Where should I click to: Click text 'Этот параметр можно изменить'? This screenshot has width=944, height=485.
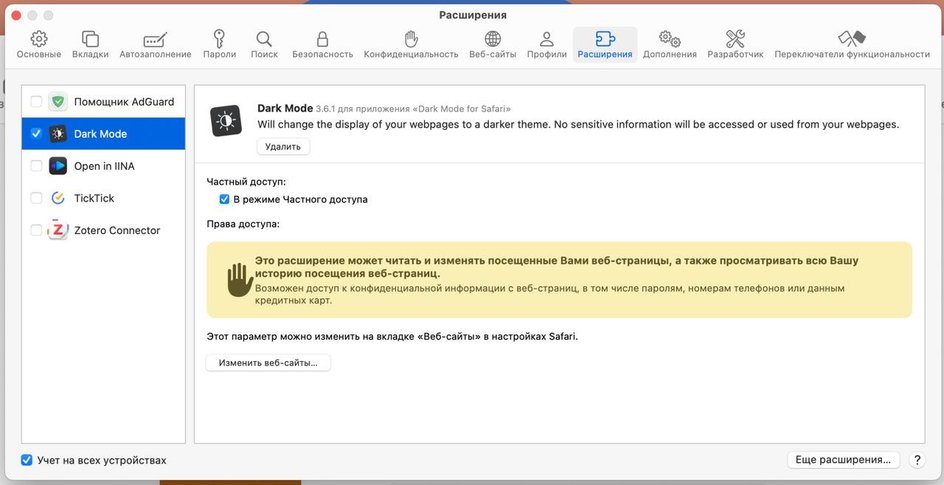click(x=392, y=336)
